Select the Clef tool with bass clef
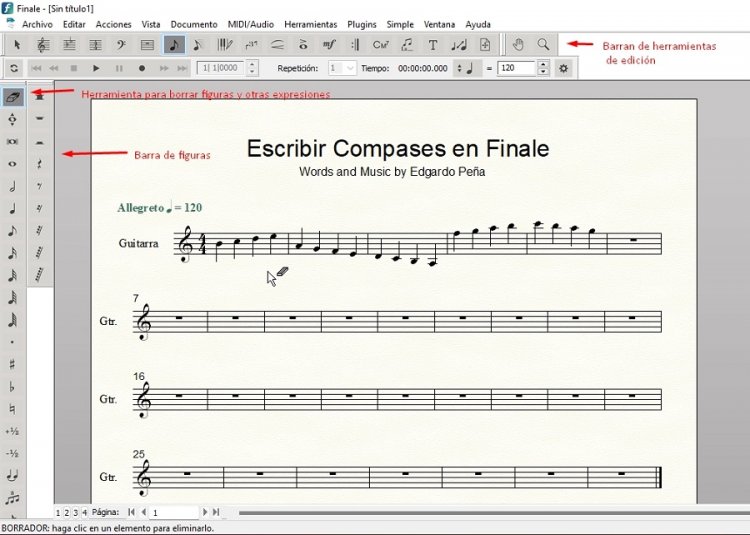750x535 pixels. (121, 45)
